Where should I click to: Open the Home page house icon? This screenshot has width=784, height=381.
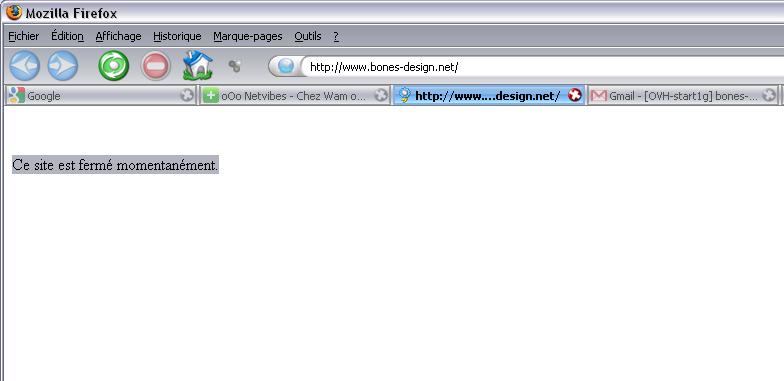pos(198,65)
